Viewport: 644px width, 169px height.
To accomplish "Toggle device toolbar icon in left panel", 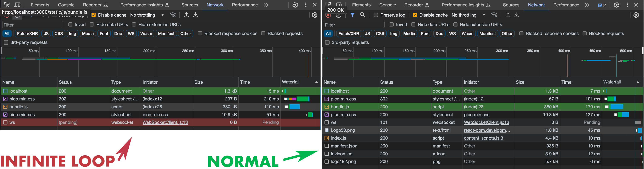I will point(17,5).
